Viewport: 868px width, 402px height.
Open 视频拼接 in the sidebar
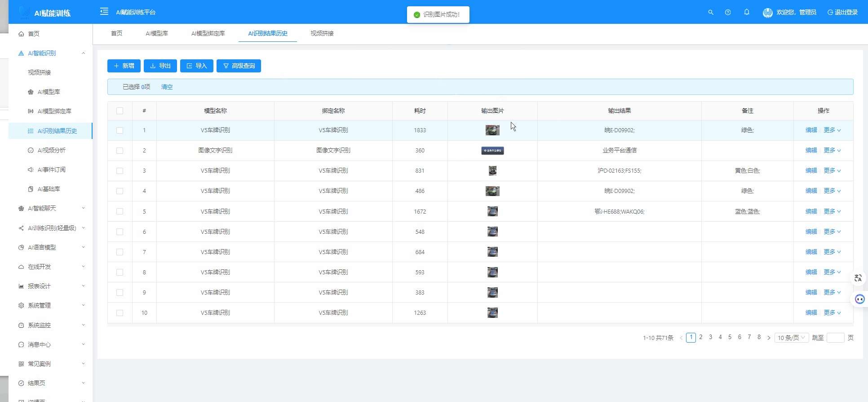pyautogui.click(x=50, y=72)
